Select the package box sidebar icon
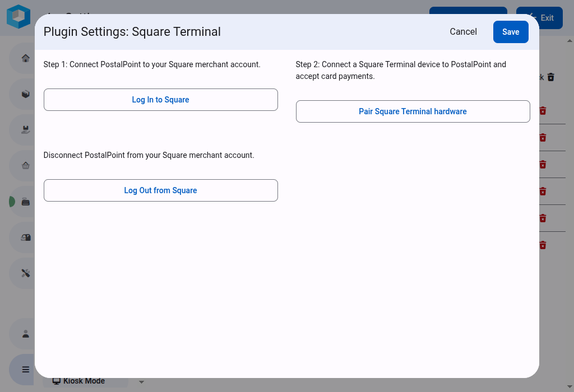 pyautogui.click(x=25, y=94)
